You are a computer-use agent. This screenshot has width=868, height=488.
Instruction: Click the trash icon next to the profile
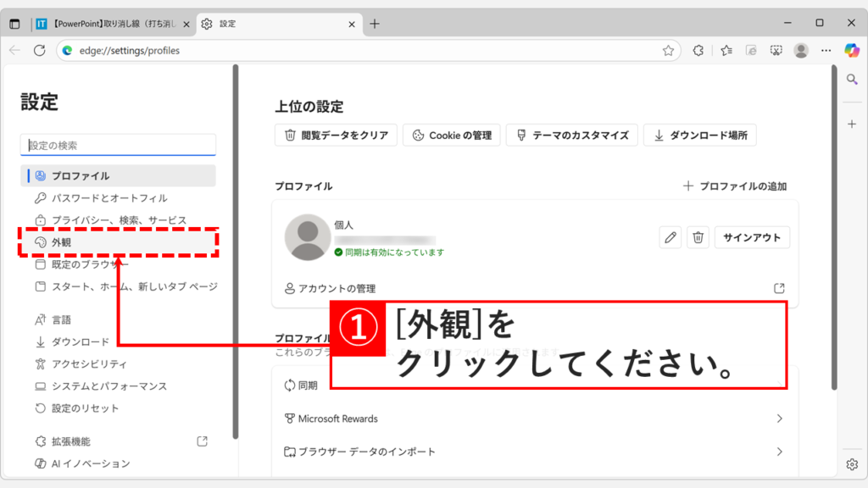(x=698, y=237)
